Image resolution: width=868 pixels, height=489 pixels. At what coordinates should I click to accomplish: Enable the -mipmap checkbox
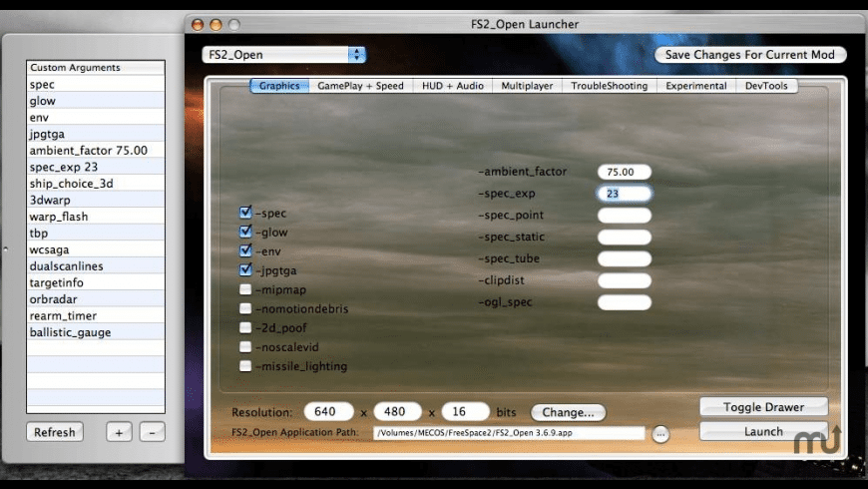click(x=245, y=289)
